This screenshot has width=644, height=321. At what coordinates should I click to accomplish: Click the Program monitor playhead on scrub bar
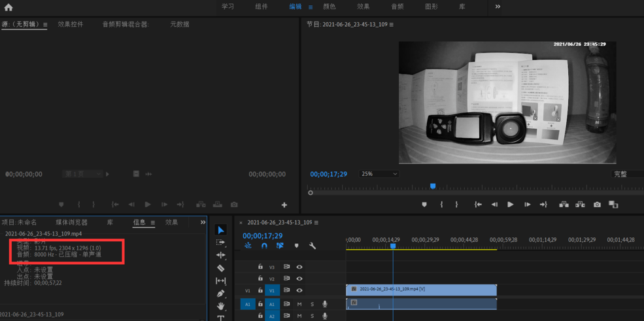(433, 186)
